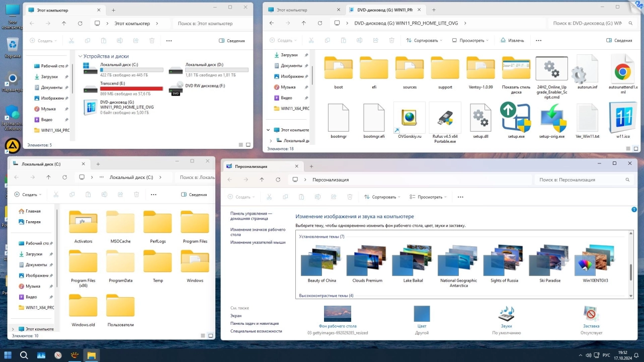Click the themes list vertical scrollbar
The image size is (644, 362).
click(x=631, y=271)
